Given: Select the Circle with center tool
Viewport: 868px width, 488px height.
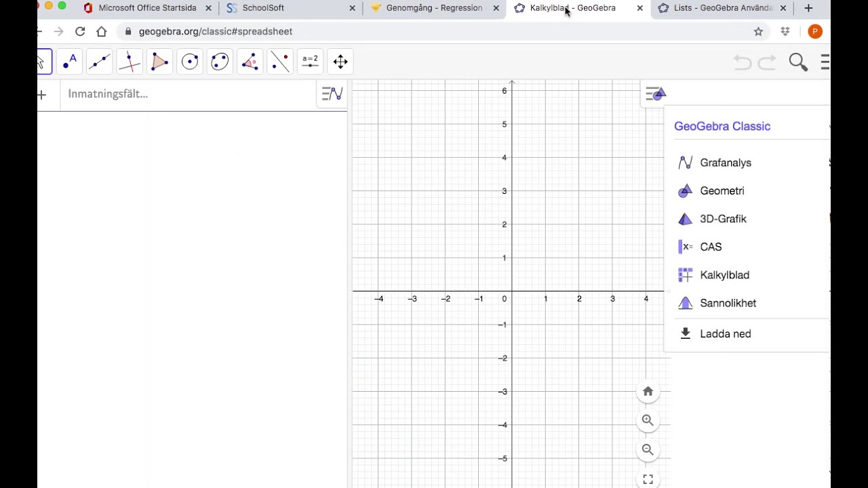Looking at the screenshot, I should click(190, 62).
